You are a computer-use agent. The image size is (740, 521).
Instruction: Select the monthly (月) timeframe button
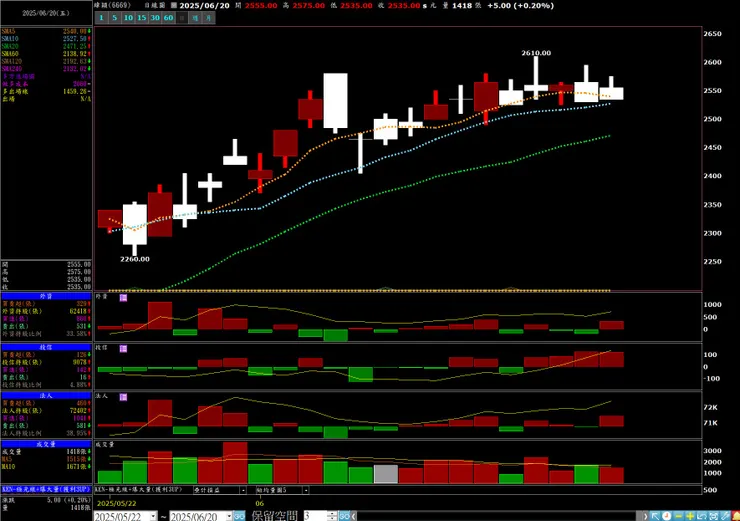click(209, 18)
